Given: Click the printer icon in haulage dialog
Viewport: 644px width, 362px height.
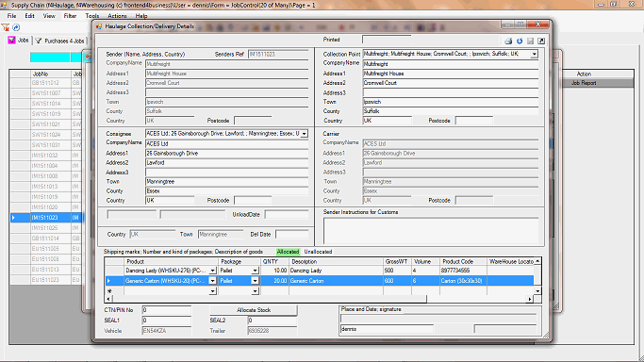Looking at the screenshot, I should 508,41.
